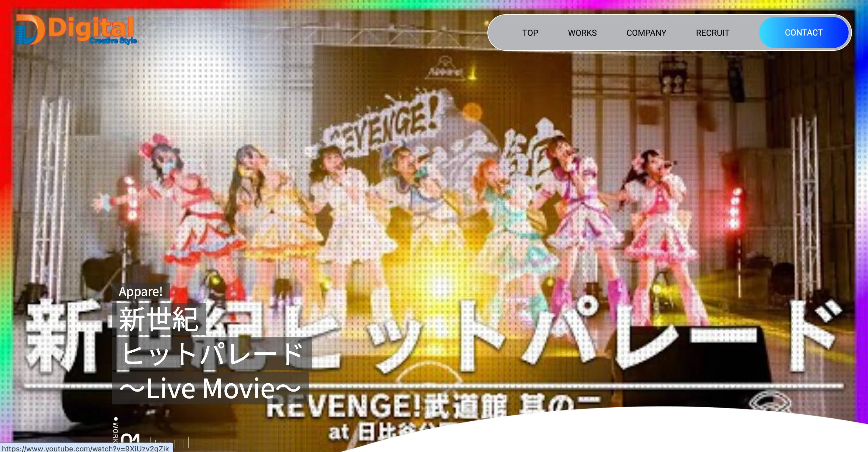Screen dimensions: 868x452
Task: Click the white dot above WORK
Action: (x=116, y=419)
